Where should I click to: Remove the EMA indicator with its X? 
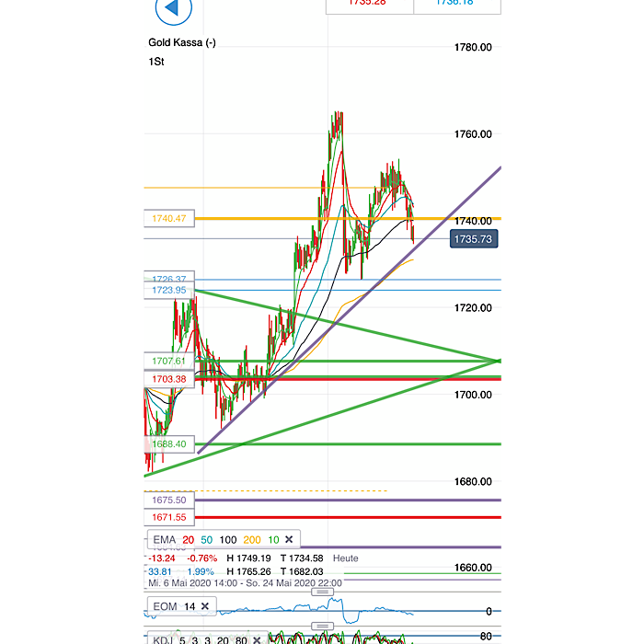pos(289,539)
